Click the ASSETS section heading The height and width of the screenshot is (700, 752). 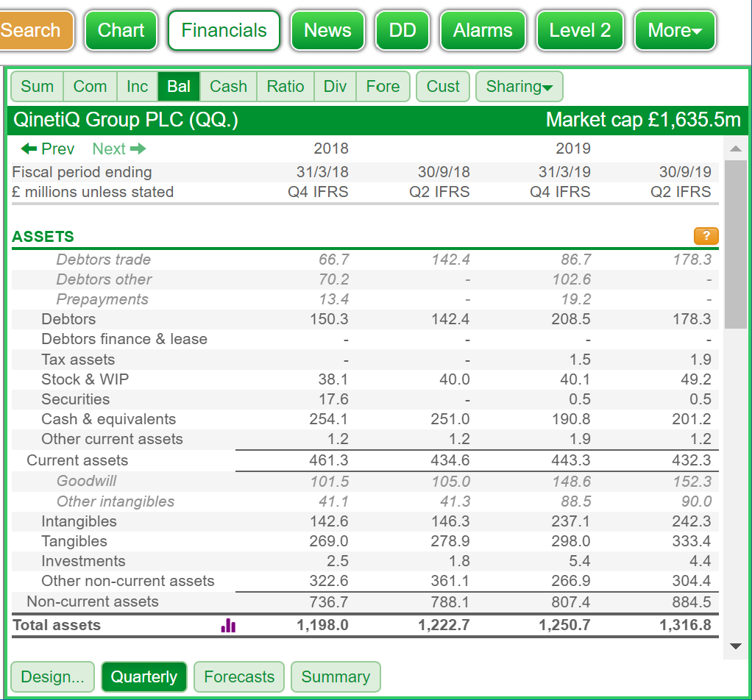(x=43, y=237)
